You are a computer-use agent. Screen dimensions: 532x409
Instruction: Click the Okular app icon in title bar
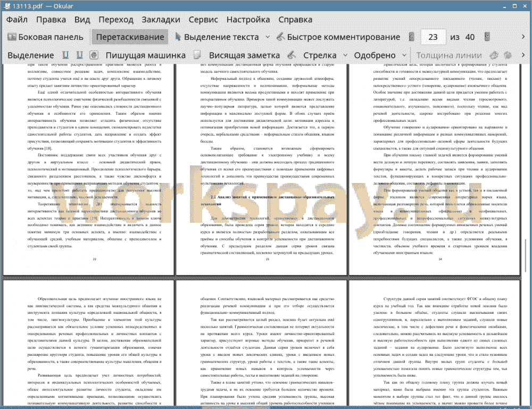[x=6, y=6]
